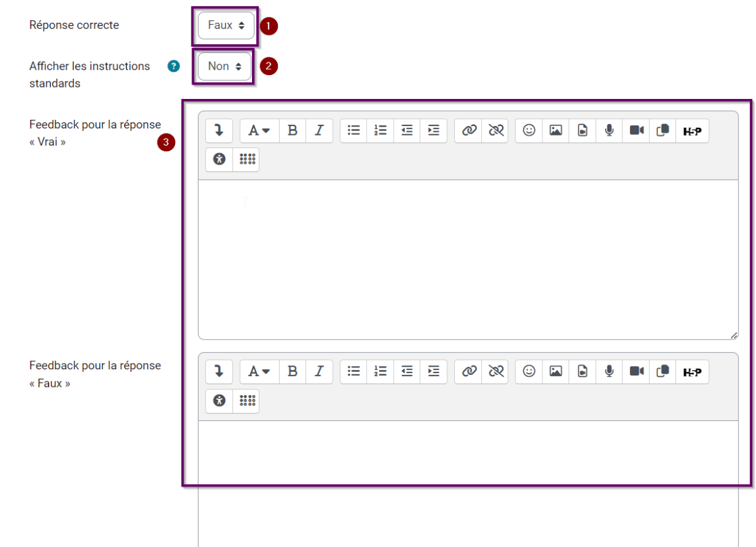This screenshot has height=547, width=756.
Task: Toggle italic in the 'Vrai' feedback editor
Action: point(319,130)
